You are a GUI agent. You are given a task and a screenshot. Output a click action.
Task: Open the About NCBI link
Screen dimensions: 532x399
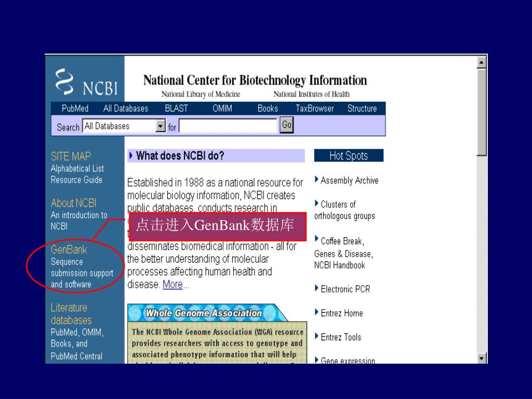(x=74, y=203)
